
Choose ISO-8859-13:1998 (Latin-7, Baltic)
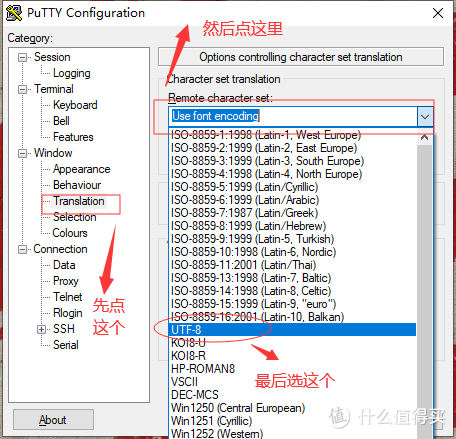pos(293,278)
